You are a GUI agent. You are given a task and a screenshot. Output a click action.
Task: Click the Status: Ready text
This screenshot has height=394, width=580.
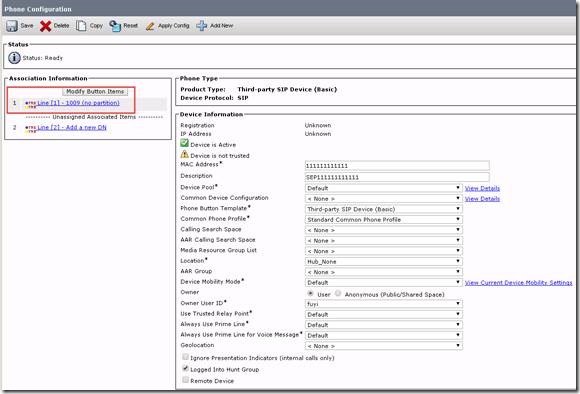[x=43, y=58]
